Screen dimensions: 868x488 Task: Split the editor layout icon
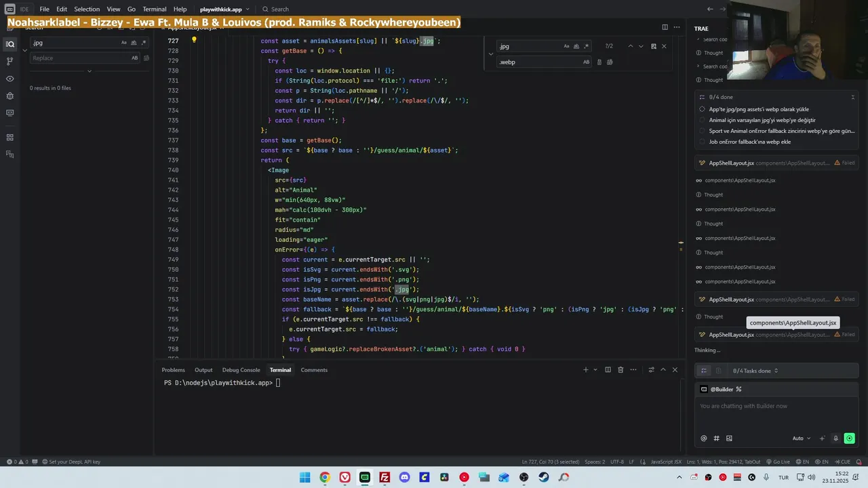point(665,27)
